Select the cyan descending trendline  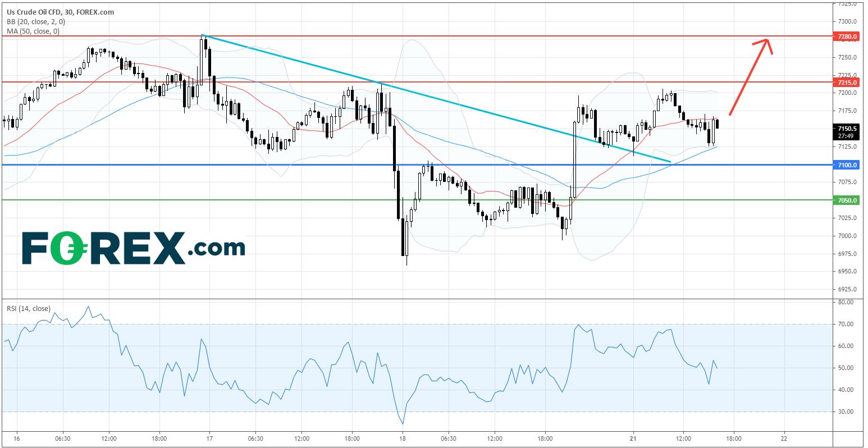point(436,99)
